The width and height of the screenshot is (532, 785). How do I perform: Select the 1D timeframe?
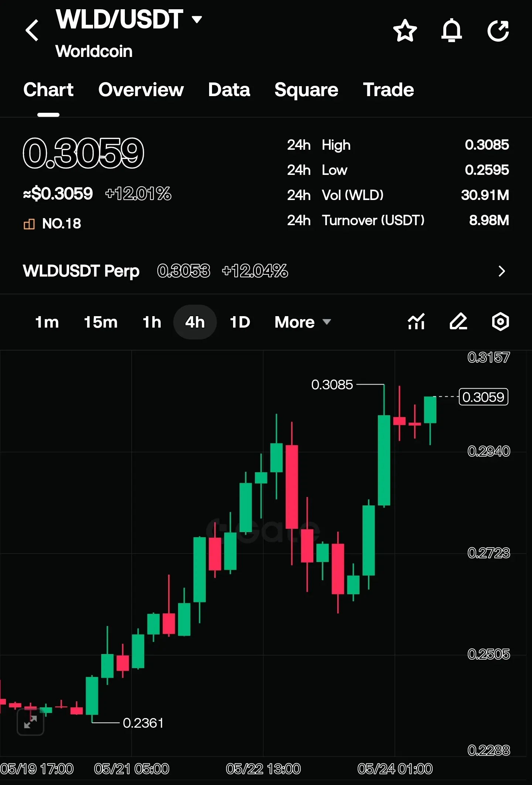tap(240, 322)
